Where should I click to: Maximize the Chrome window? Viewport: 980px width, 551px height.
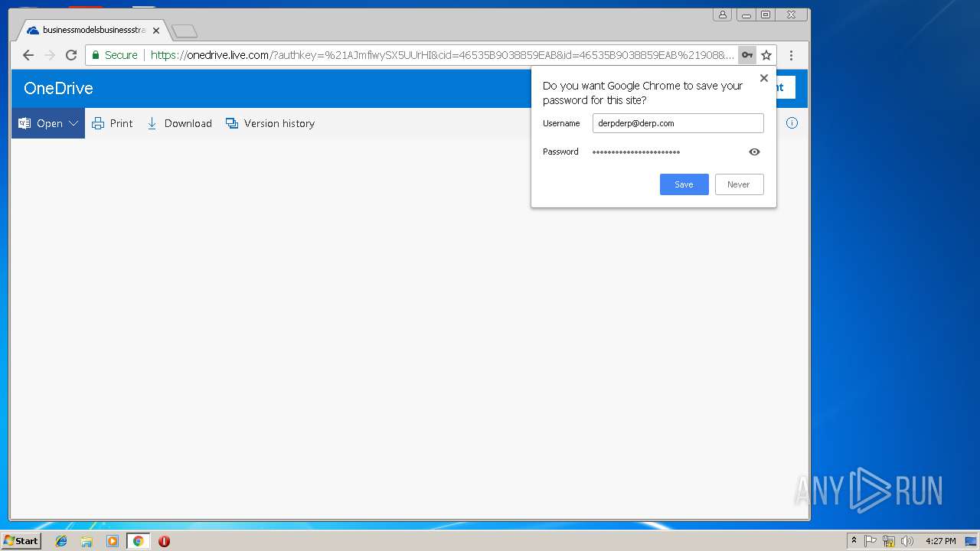point(766,15)
